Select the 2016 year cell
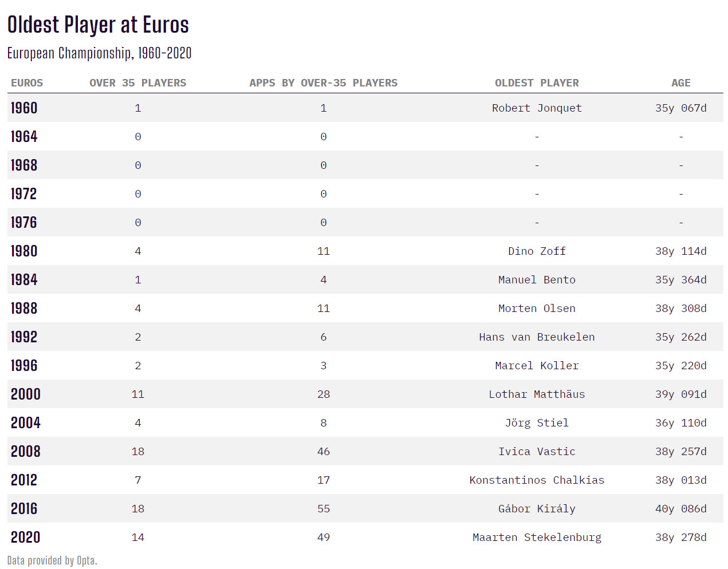The image size is (728, 569). [24, 509]
